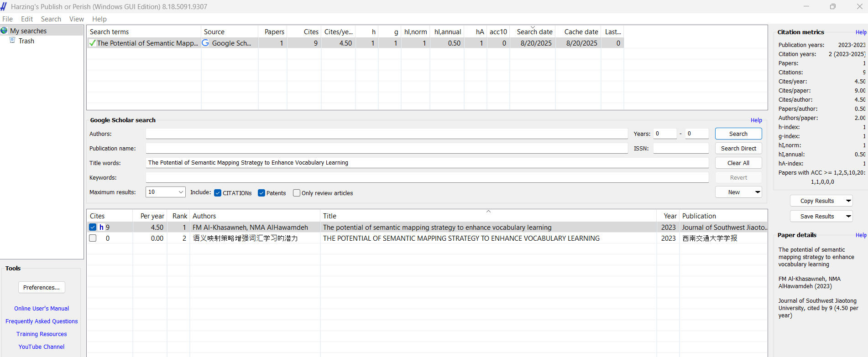Screen dimensions: 868x357
Task: Click the h-index icon in first result
Action: [x=101, y=227]
